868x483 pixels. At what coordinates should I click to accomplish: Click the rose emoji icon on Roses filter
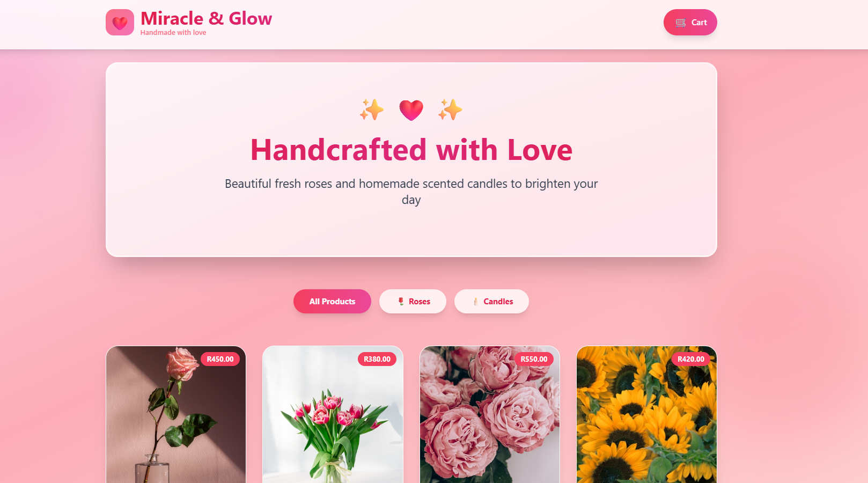pos(401,302)
